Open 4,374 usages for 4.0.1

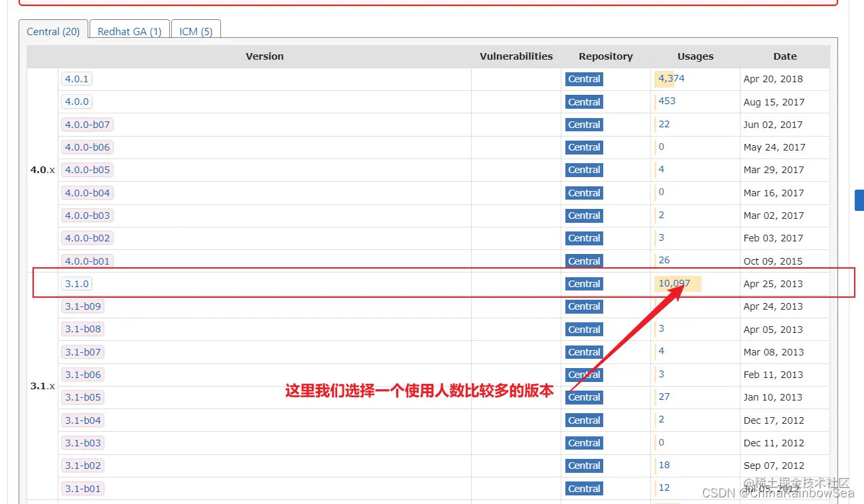click(671, 78)
